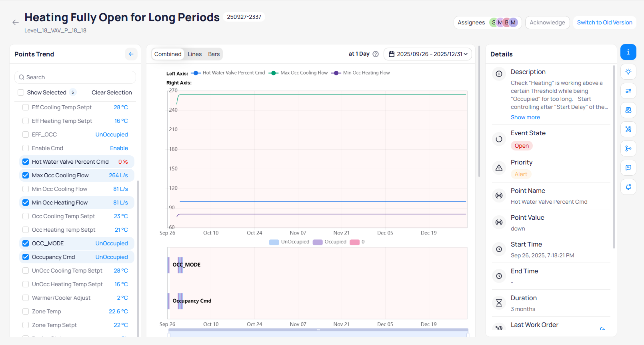
Task: Click Switch to Old Version
Action: pos(604,22)
